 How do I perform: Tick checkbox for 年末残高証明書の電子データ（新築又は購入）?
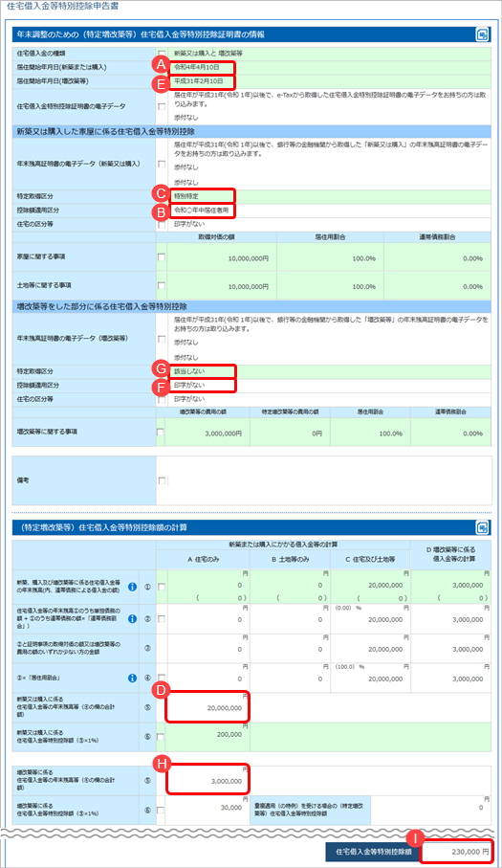point(162,164)
